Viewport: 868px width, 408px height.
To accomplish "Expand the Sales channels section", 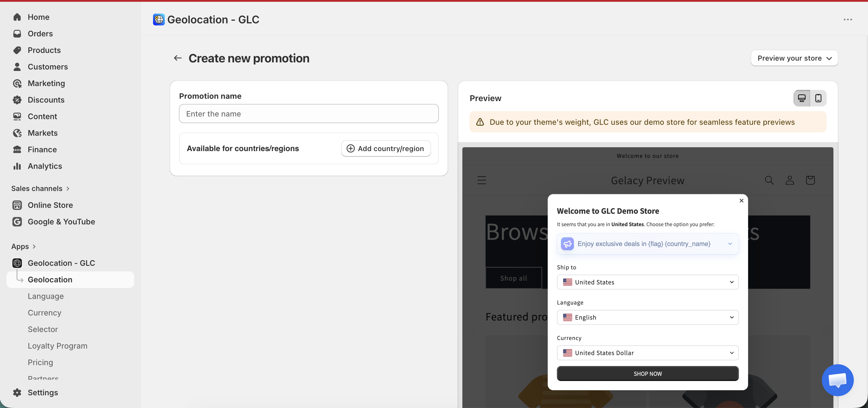I will (x=40, y=189).
